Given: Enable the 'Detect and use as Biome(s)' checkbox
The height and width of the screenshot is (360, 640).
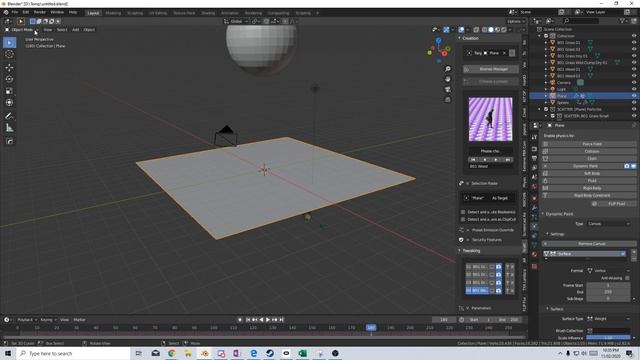Looking at the screenshot, I should [x=463, y=212].
